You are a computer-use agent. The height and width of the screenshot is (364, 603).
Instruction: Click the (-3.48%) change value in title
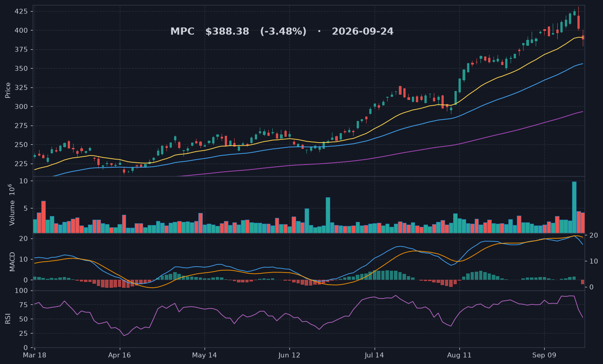(x=283, y=32)
